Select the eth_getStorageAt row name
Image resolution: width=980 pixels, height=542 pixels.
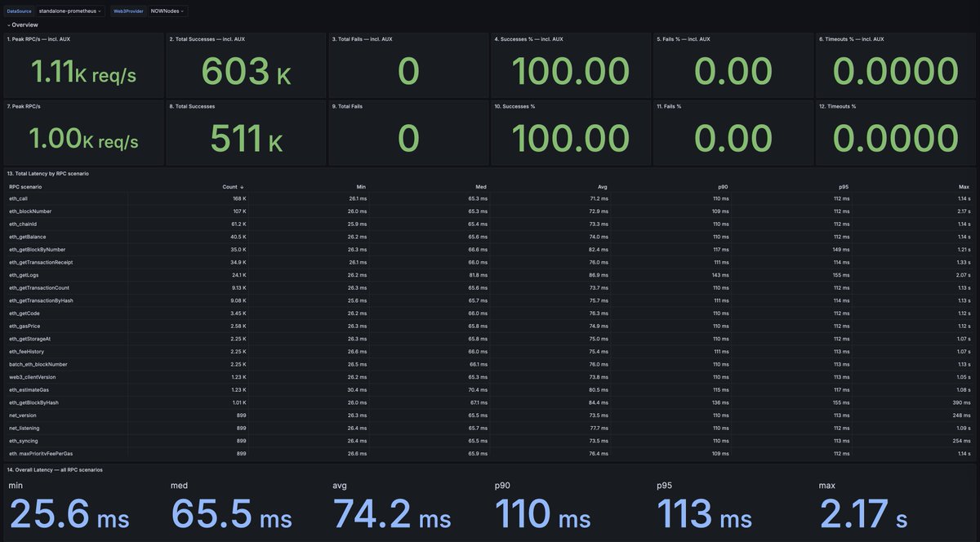[x=29, y=339]
